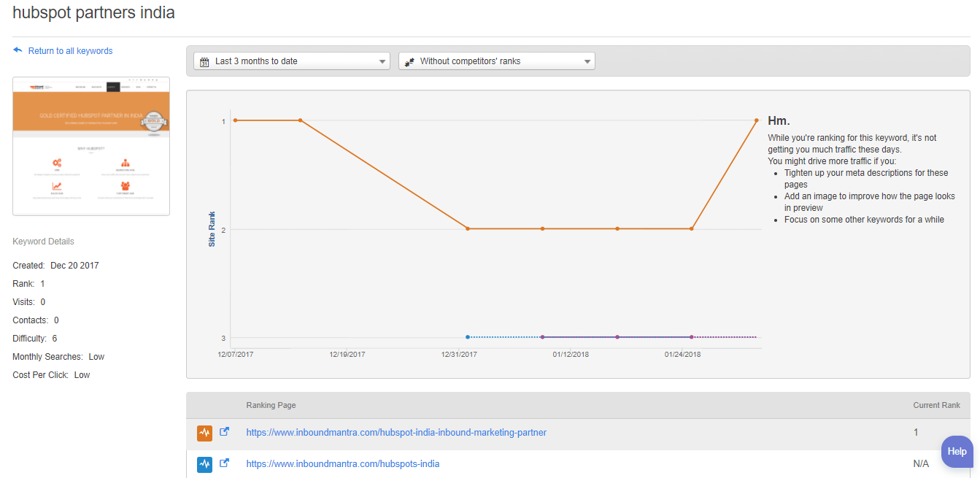Toggle the blue graph icon for hubspots-india page
Image resolution: width=980 pixels, height=478 pixels.
205,464
